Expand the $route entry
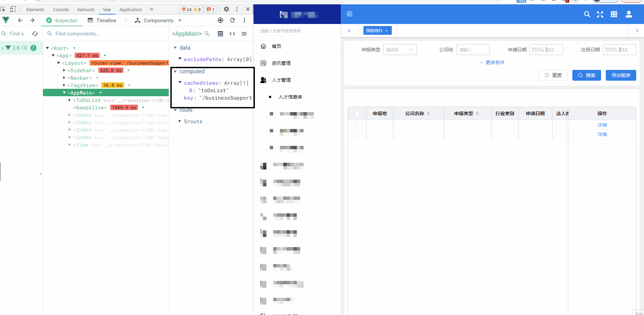 [x=180, y=121]
